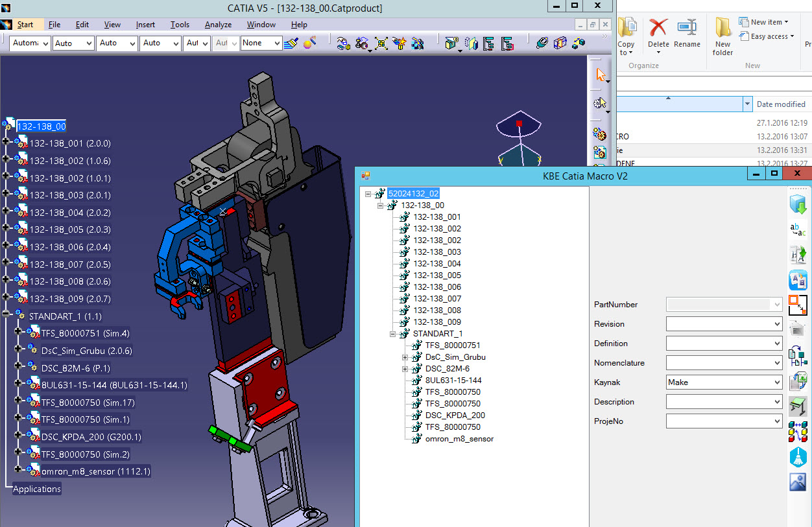812x527 pixels.
Task: Click the drafting table icon in macro sidebar
Action: coord(798,406)
